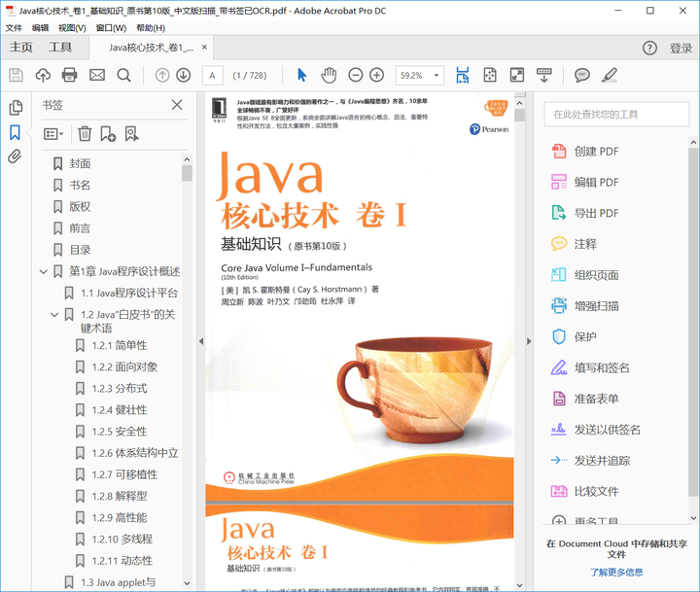Open 填写和签名 tool

pyautogui.click(x=590, y=367)
